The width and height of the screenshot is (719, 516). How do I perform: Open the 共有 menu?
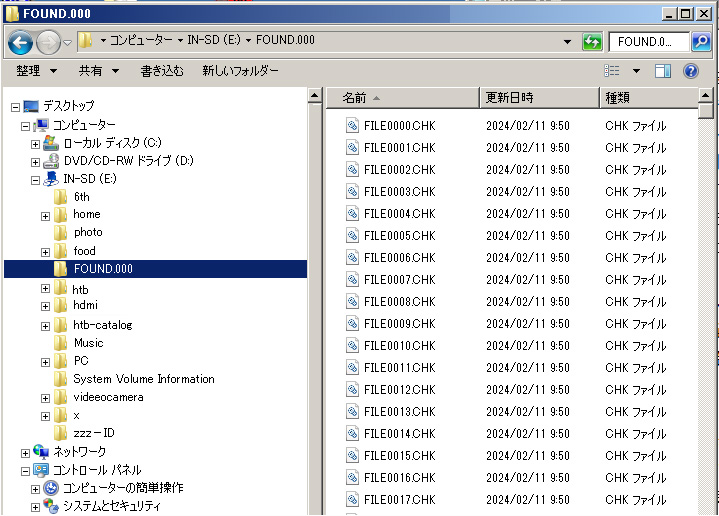pyautogui.click(x=98, y=71)
